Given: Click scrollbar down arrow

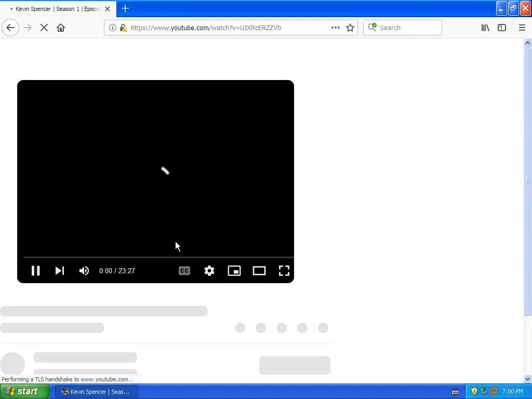Looking at the screenshot, I should 527,379.
